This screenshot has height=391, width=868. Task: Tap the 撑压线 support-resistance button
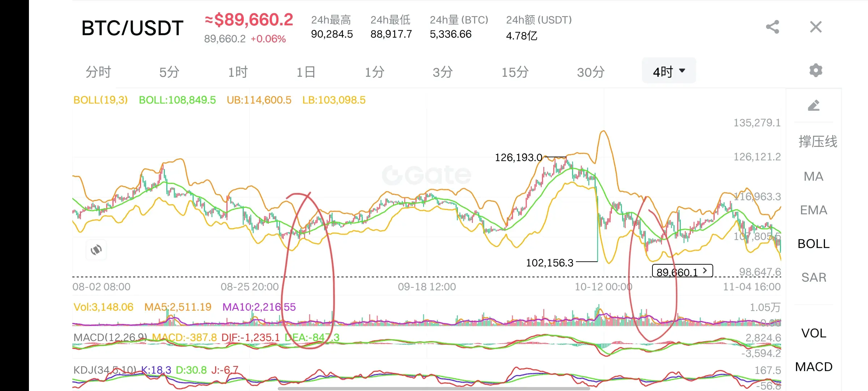coord(817,141)
